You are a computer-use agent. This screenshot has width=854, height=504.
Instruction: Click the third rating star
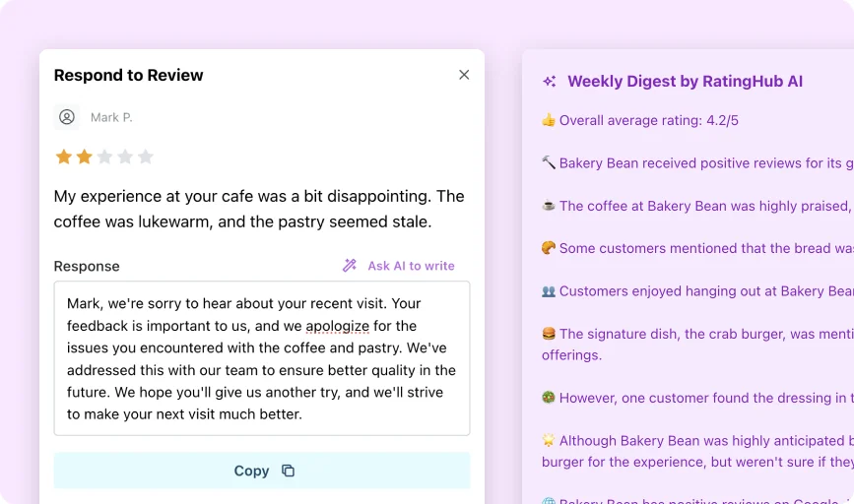[x=105, y=157]
